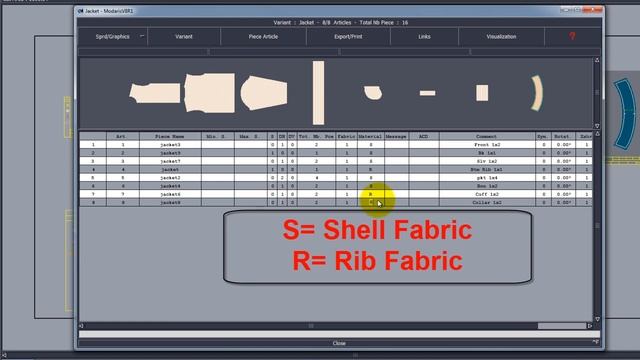
Task: Open the Piece Article menu
Action: tap(263, 37)
